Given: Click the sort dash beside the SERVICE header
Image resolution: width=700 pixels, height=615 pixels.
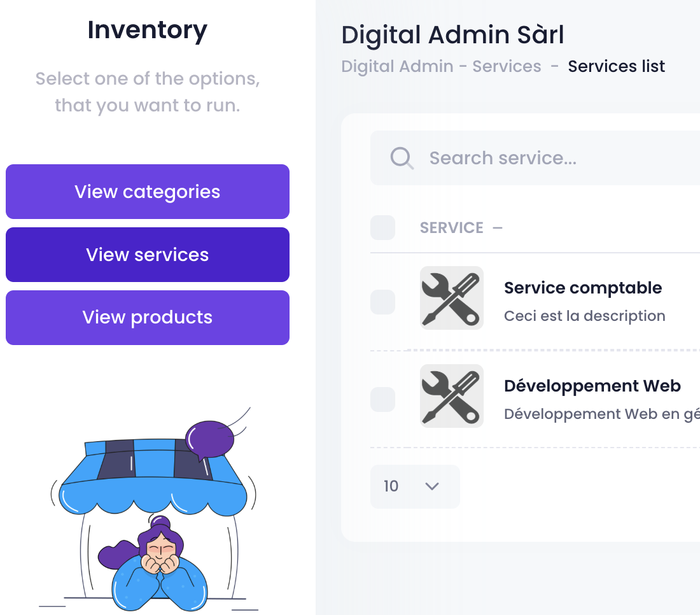Looking at the screenshot, I should (498, 228).
